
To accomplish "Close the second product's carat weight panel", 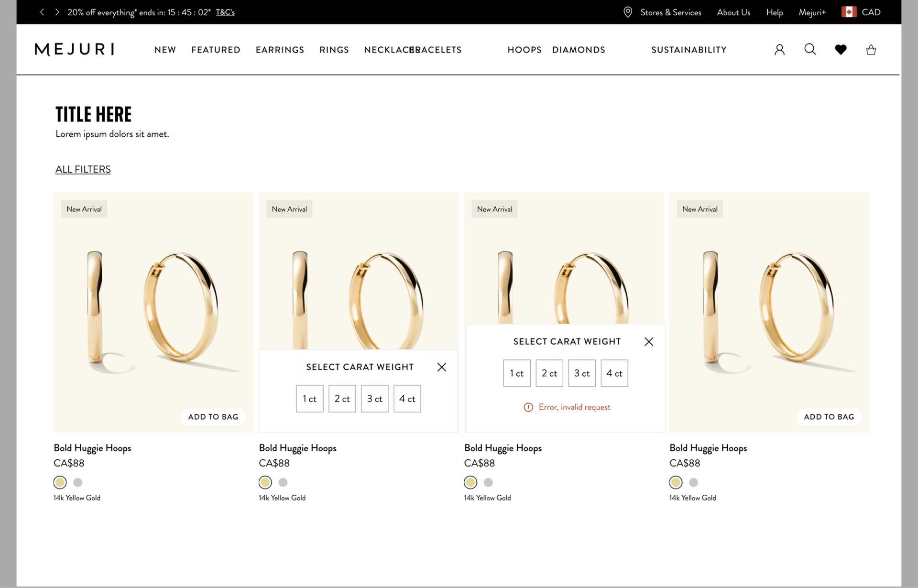I will click(x=442, y=367).
